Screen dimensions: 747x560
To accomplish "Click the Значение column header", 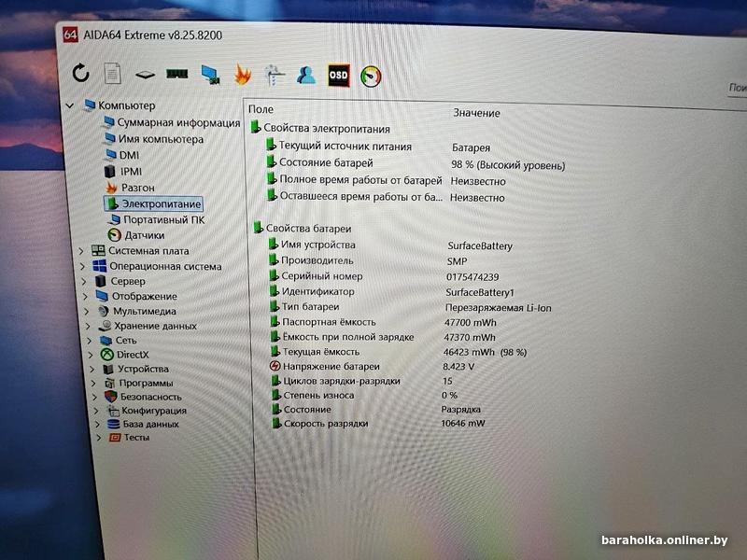I will pos(476,113).
